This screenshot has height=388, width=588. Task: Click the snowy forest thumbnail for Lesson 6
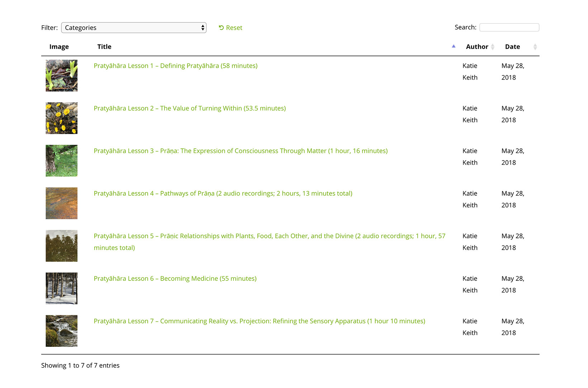coord(61,288)
